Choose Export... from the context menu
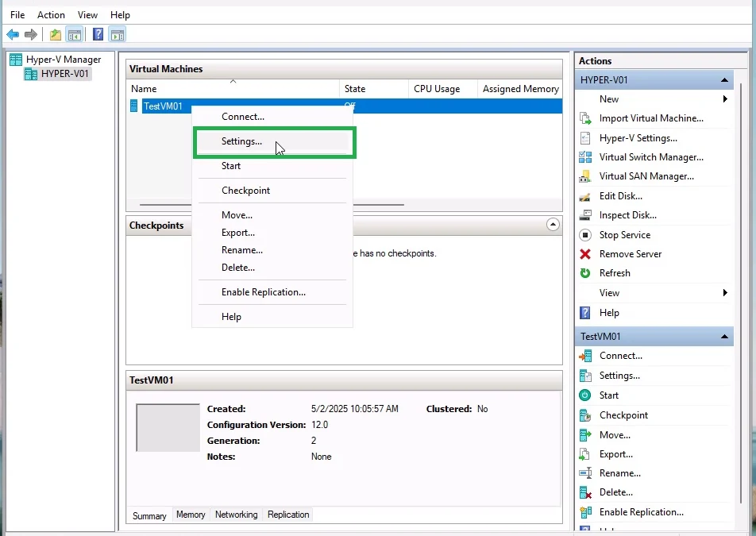756x536 pixels. tap(272, 233)
